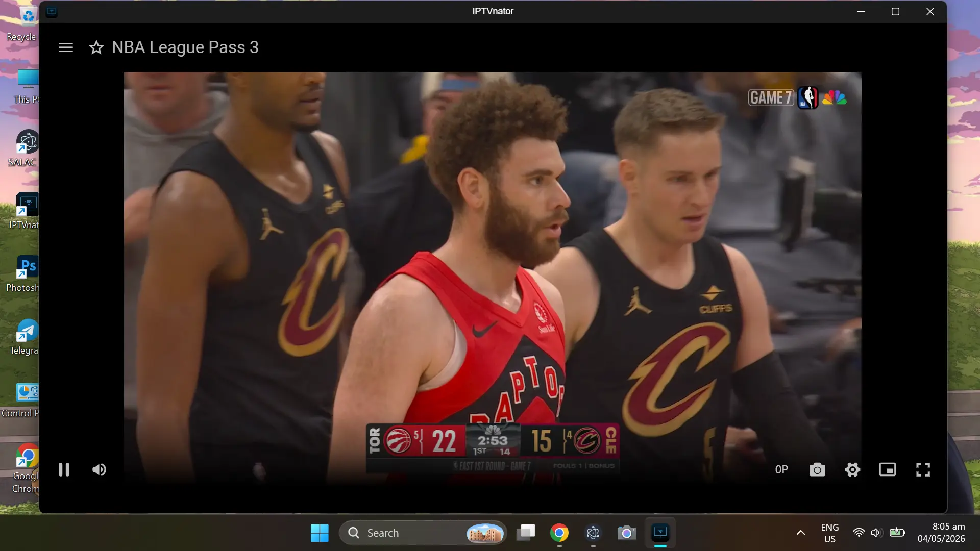The image size is (980, 551).
Task: Select IPTVnator desktop shortcut
Action: click(x=24, y=211)
